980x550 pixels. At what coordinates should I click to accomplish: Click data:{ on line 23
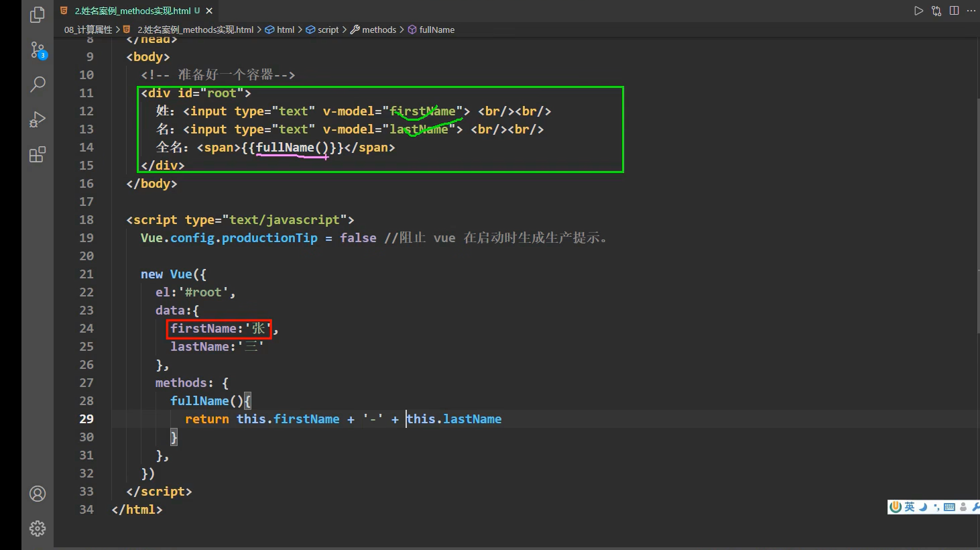coord(178,311)
